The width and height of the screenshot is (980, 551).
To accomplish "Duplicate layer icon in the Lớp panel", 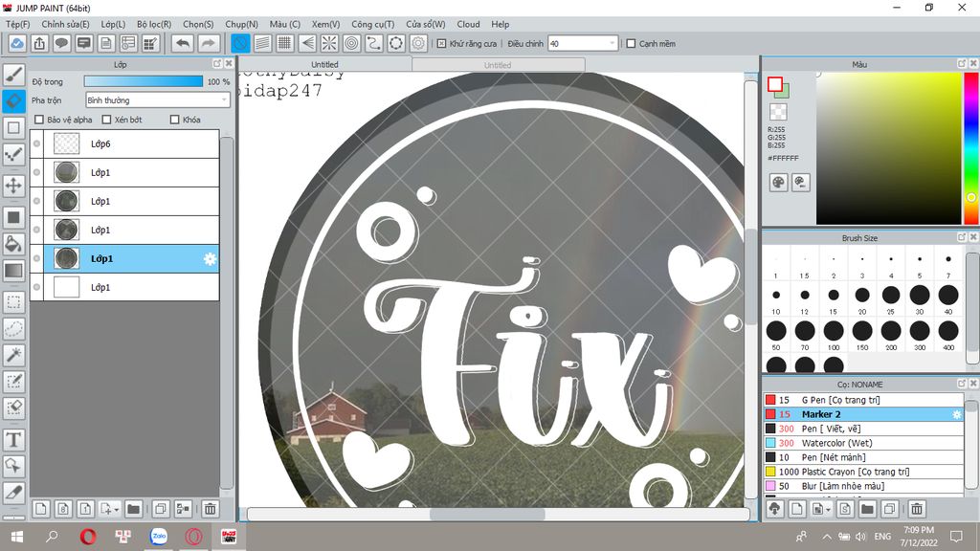I will [161, 509].
